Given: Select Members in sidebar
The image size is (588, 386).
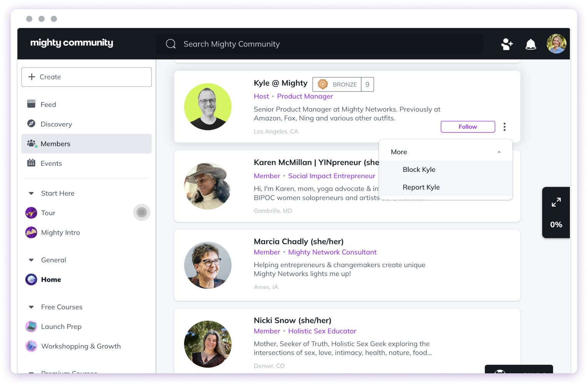Looking at the screenshot, I should point(87,144).
